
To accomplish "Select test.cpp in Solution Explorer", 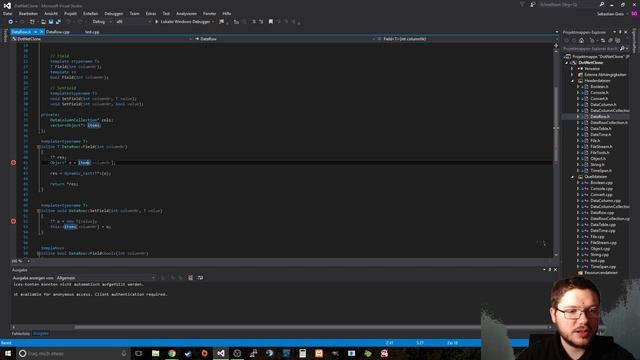I will pos(598,261).
